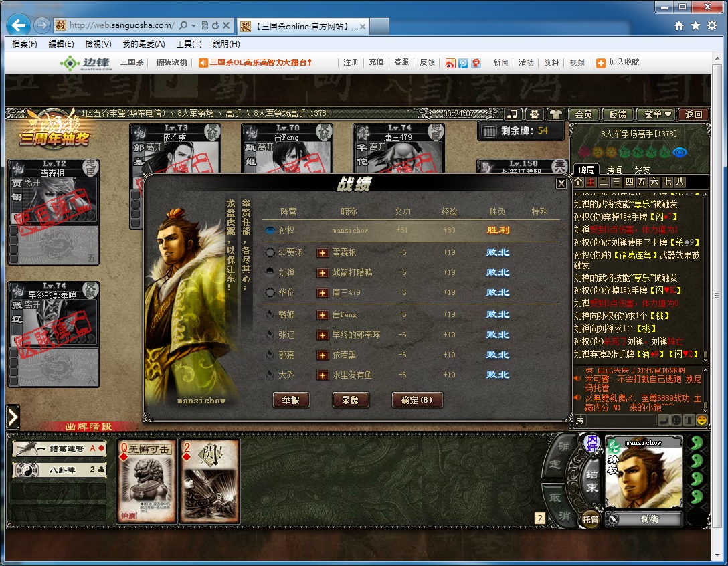728x566 pixels.
Task: Click the 结束 end turn button
Action: click(x=591, y=482)
